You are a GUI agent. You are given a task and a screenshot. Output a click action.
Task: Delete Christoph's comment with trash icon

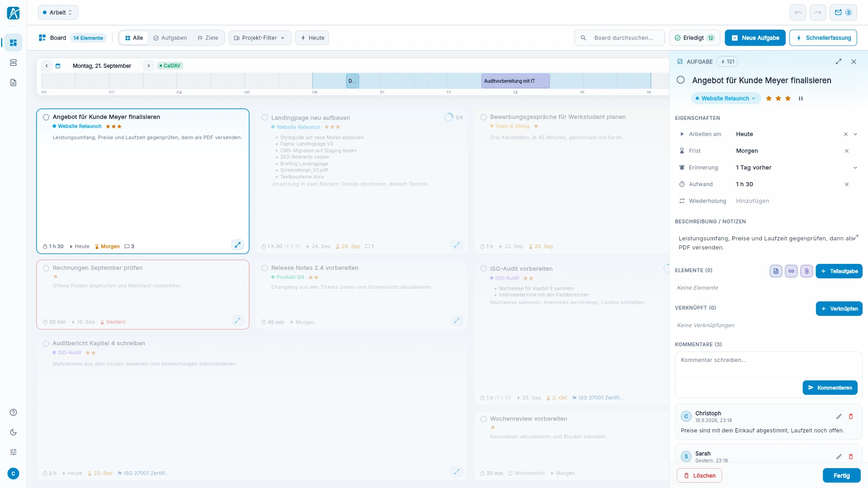(x=851, y=417)
